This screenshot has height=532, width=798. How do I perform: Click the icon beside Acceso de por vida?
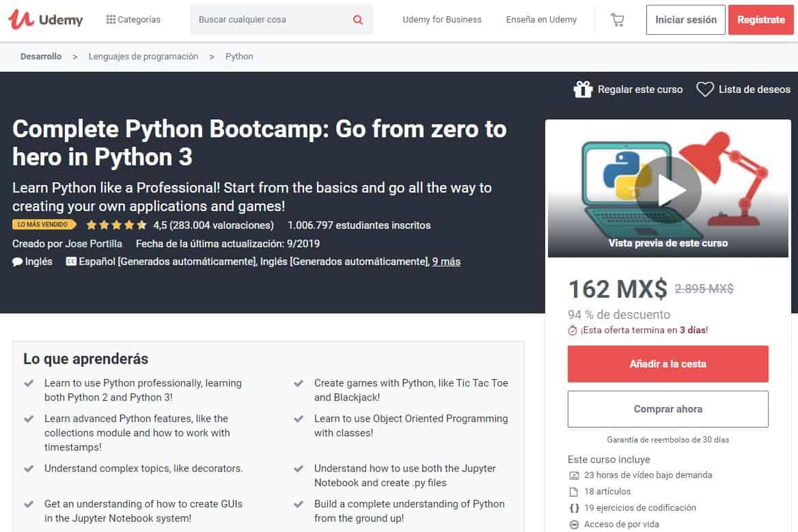point(574,524)
